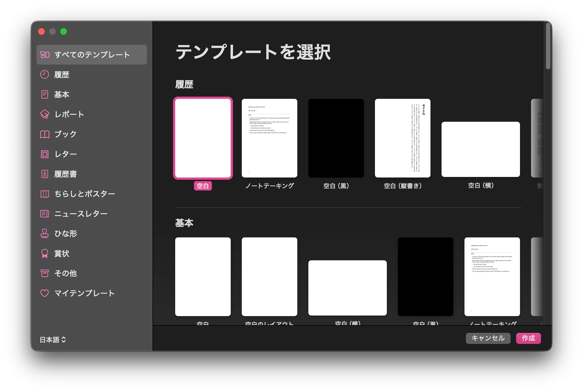Select 空白（黒）template in 履歴 section
This screenshot has width=583, height=392.
coord(336,138)
